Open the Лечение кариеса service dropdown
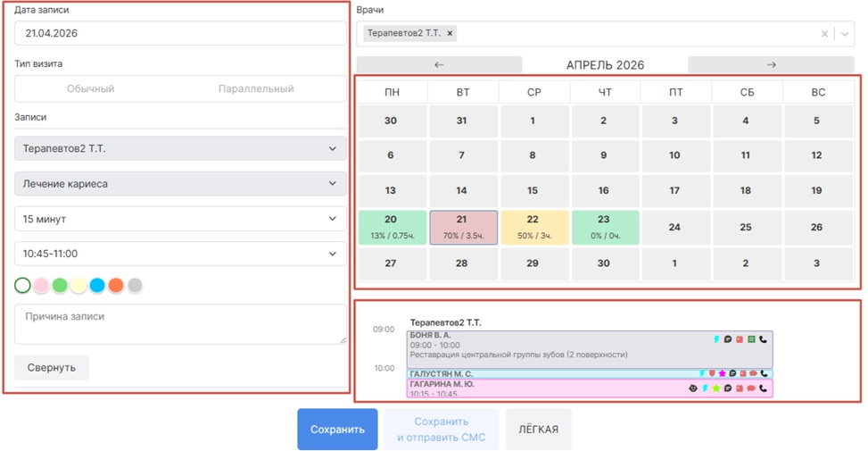Viewport: 868px width, 451px height. (x=180, y=184)
